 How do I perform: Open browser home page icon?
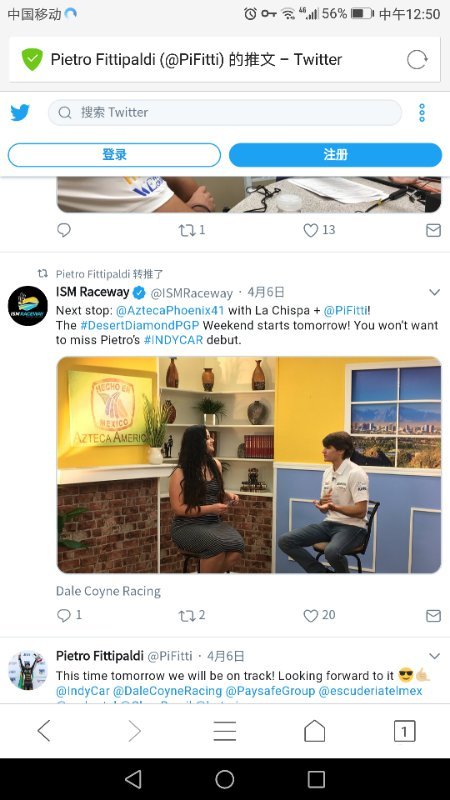[x=314, y=731]
